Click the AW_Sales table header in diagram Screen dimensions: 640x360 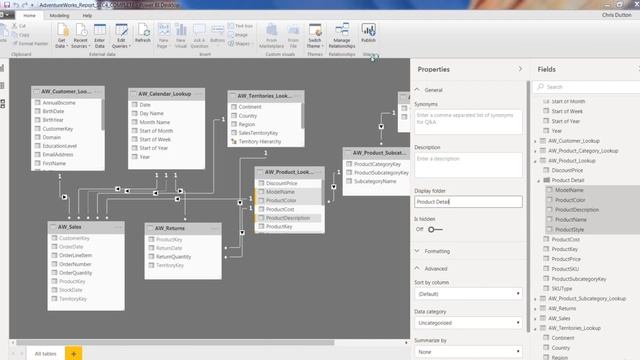pyautogui.click(x=86, y=227)
